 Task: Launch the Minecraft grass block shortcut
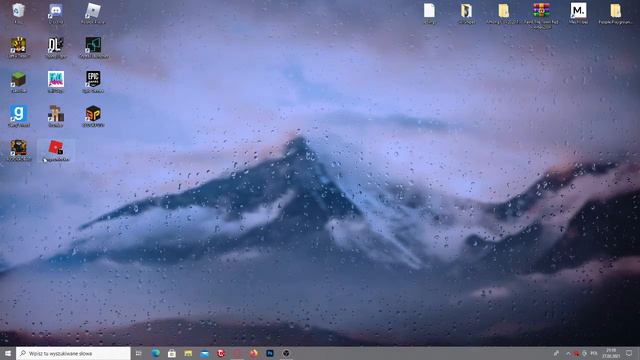[18, 79]
